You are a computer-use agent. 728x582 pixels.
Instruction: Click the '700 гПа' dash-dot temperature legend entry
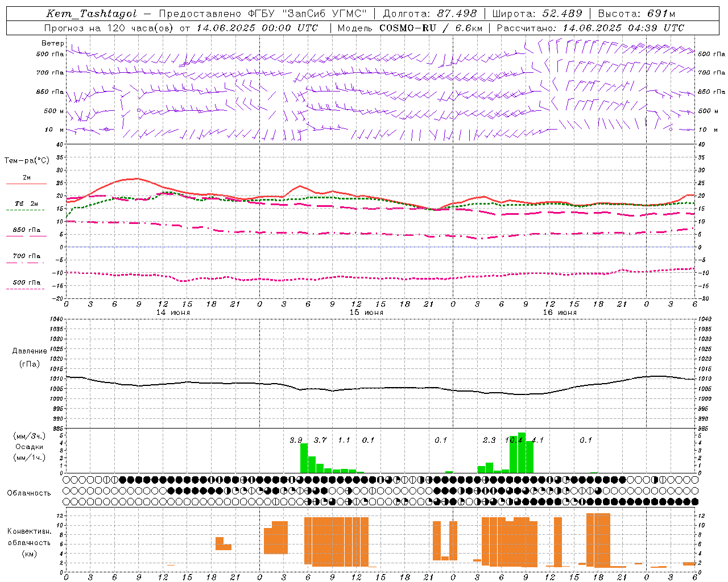tap(26, 256)
